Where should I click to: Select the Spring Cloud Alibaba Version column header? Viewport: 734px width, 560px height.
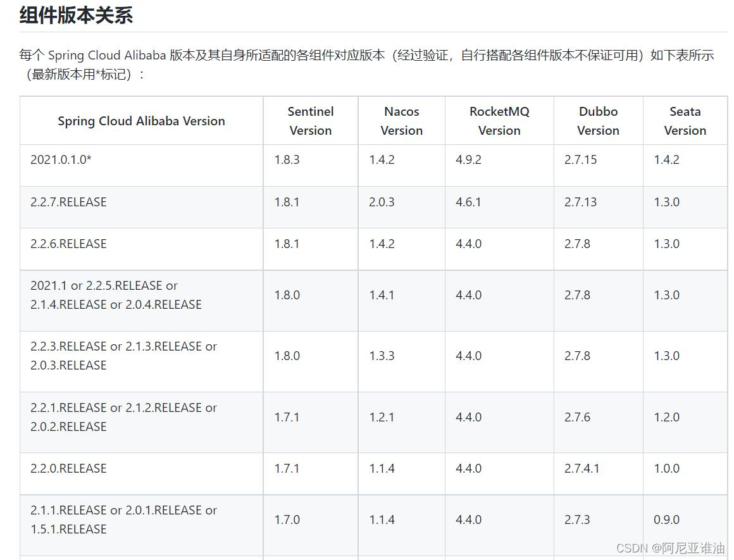pos(141,121)
